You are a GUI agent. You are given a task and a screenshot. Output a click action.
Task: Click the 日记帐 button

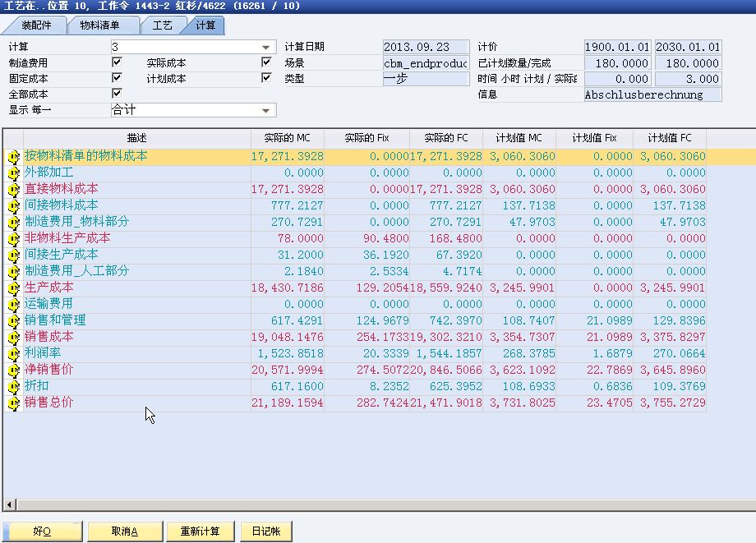pyautogui.click(x=265, y=531)
